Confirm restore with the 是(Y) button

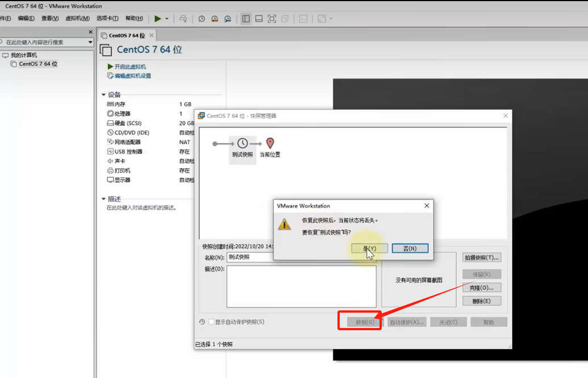370,248
